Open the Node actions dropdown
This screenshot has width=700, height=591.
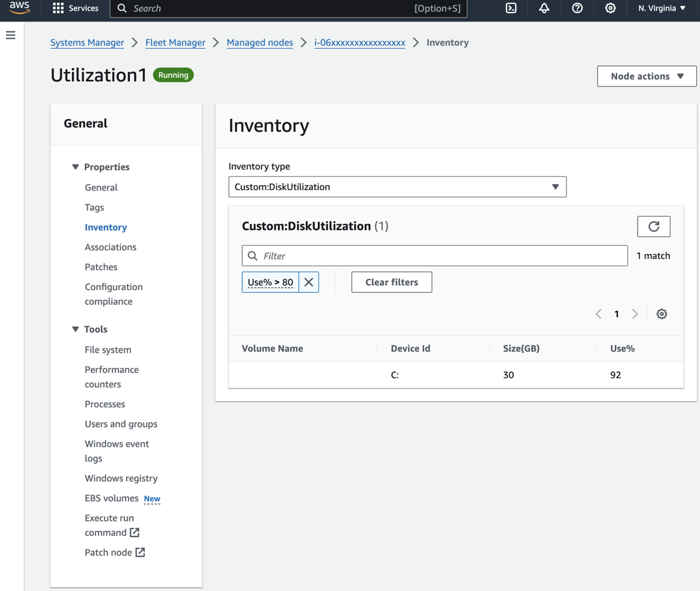pyautogui.click(x=646, y=76)
